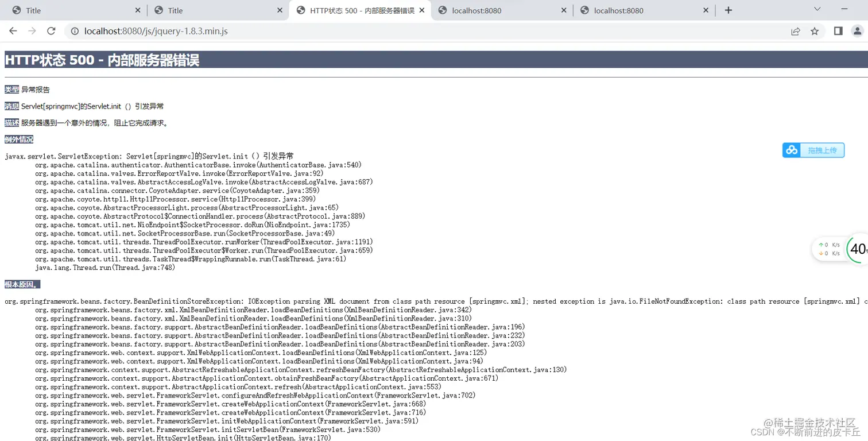Viewport: 868px width, 441px height.
Task: Click the XmlWebApplicationContext.java:125 stack line
Action: [261, 353]
